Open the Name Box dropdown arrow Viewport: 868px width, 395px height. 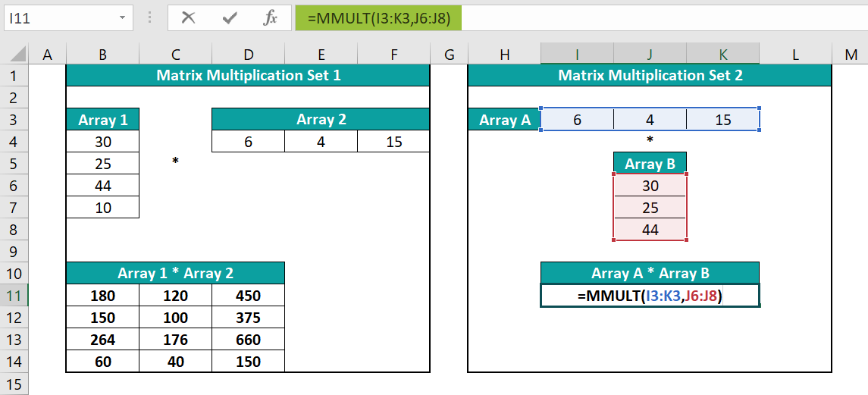point(122,18)
